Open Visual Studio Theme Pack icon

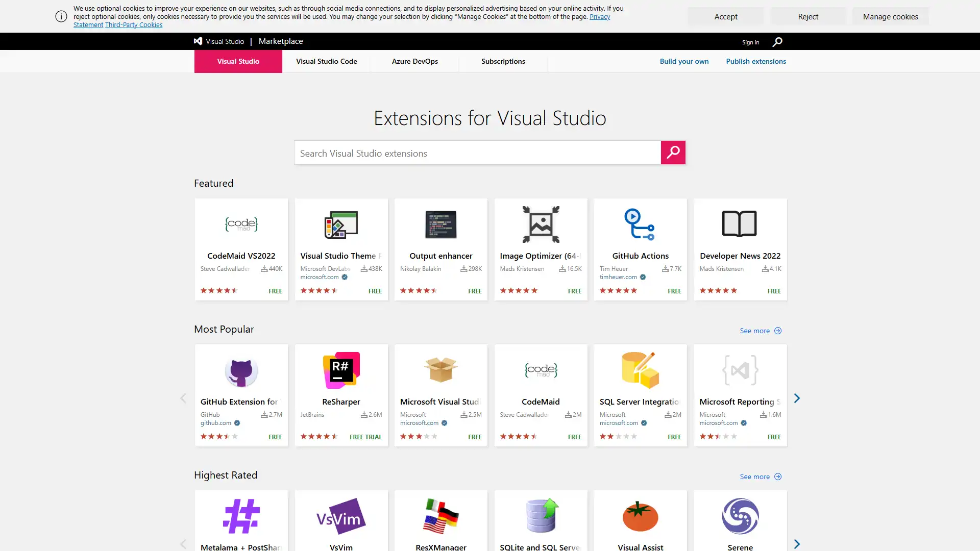click(x=341, y=224)
